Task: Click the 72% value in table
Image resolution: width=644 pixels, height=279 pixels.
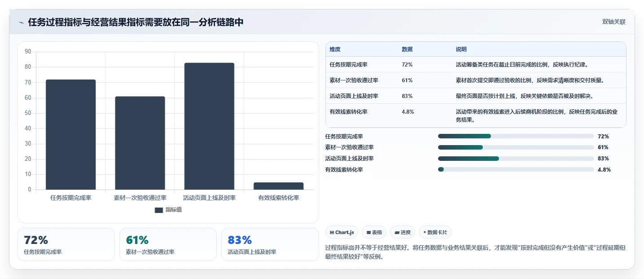Action: pyautogui.click(x=407, y=65)
